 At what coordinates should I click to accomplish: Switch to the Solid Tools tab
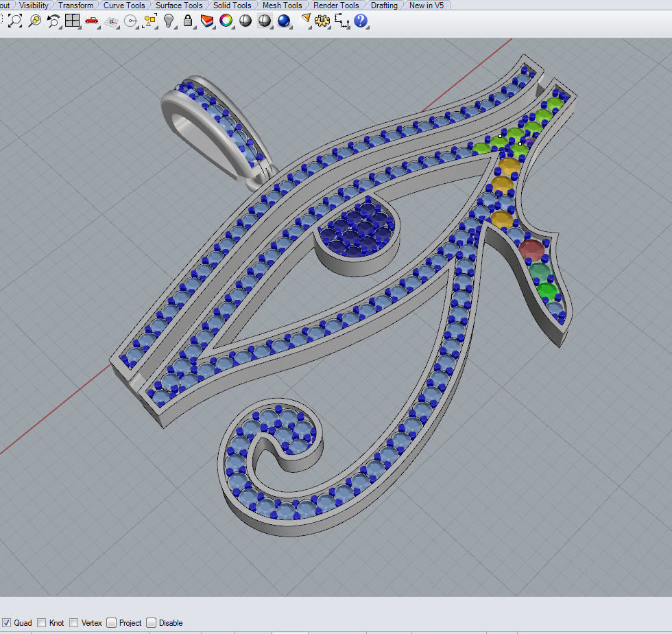[232, 5]
